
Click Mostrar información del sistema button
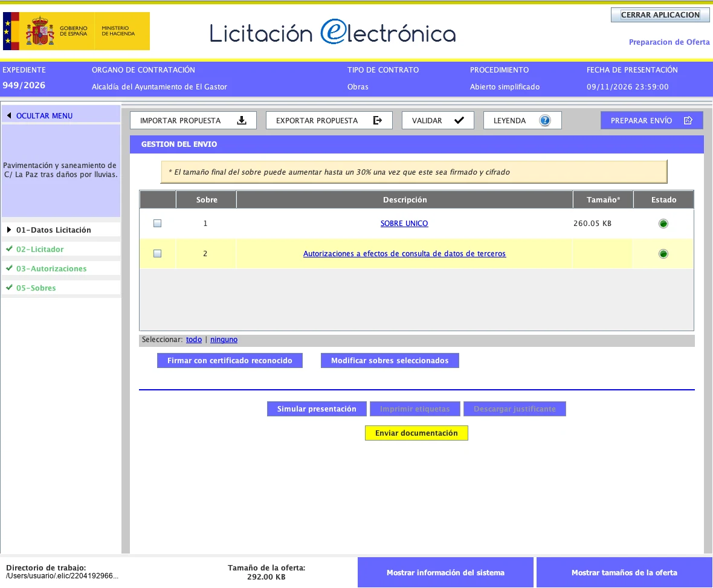point(446,572)
